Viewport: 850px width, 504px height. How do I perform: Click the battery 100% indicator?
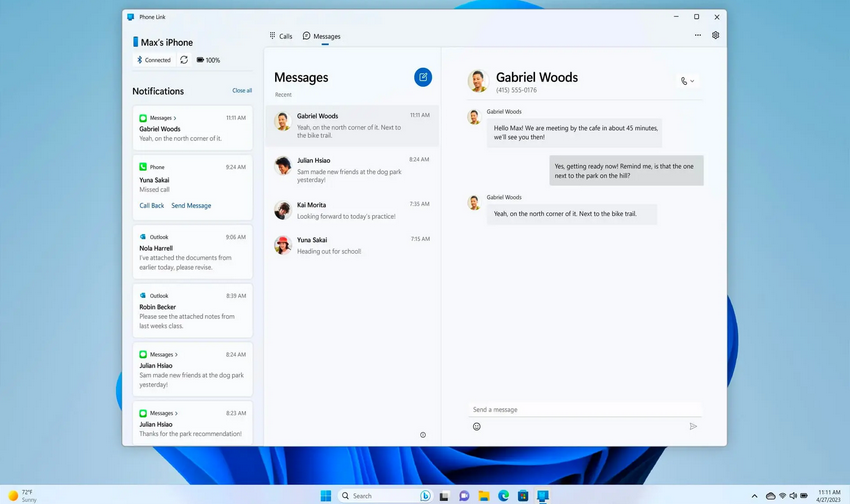[209, 60]
